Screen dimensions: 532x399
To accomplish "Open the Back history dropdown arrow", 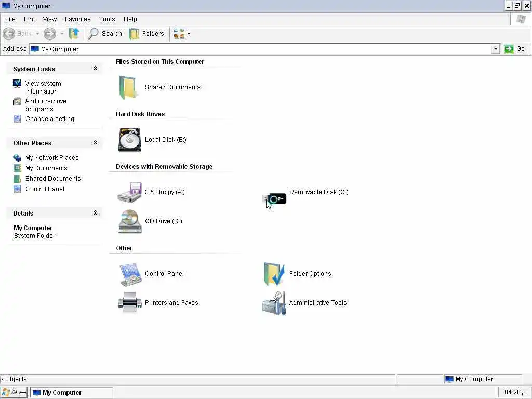I will tap(37, 34).
